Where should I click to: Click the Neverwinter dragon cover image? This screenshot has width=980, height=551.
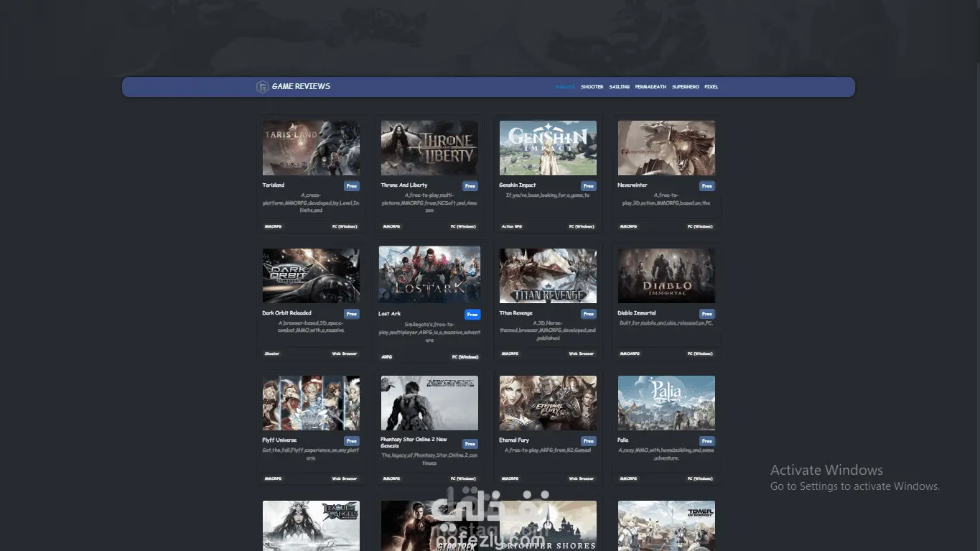666,148
